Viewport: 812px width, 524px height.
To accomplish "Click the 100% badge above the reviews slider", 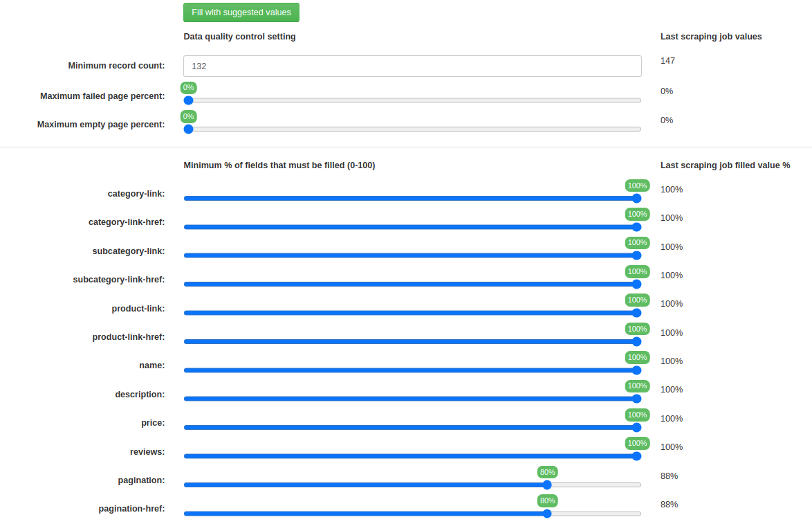I will coord(637,442).
